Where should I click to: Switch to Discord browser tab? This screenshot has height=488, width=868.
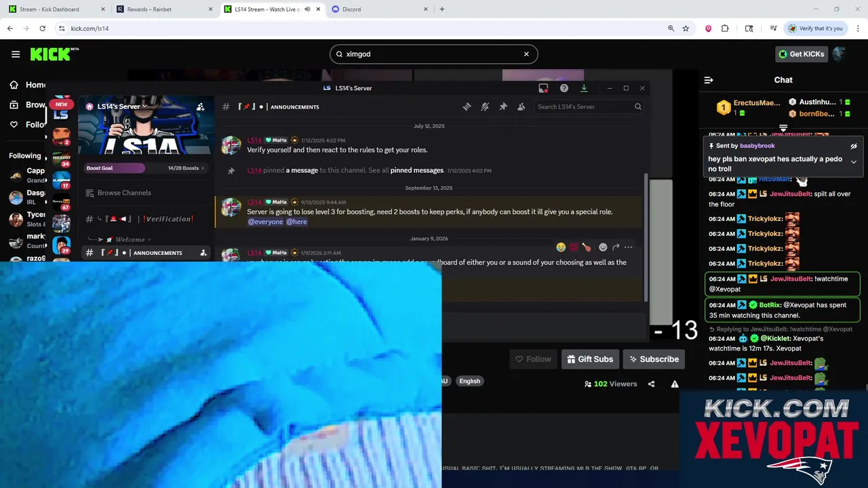pos(380,9)
